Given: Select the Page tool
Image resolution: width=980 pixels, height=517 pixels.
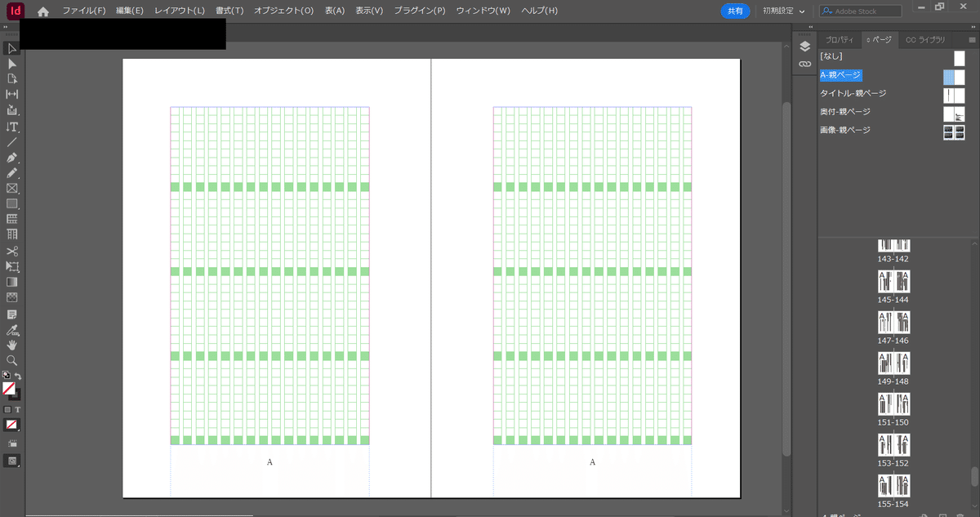Looking at the screenshot, I should 12,79.
